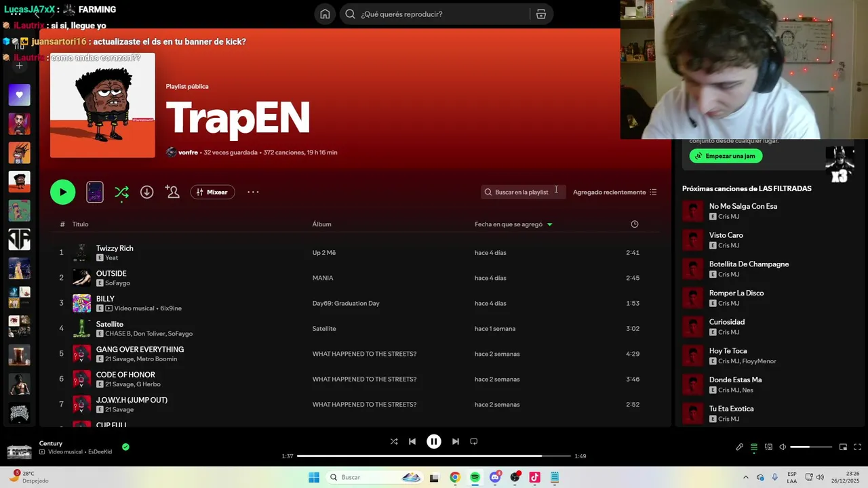Viewport: 868px width, 488px height.
Task: Open album 'MANIA'
Action: (323, 278)
